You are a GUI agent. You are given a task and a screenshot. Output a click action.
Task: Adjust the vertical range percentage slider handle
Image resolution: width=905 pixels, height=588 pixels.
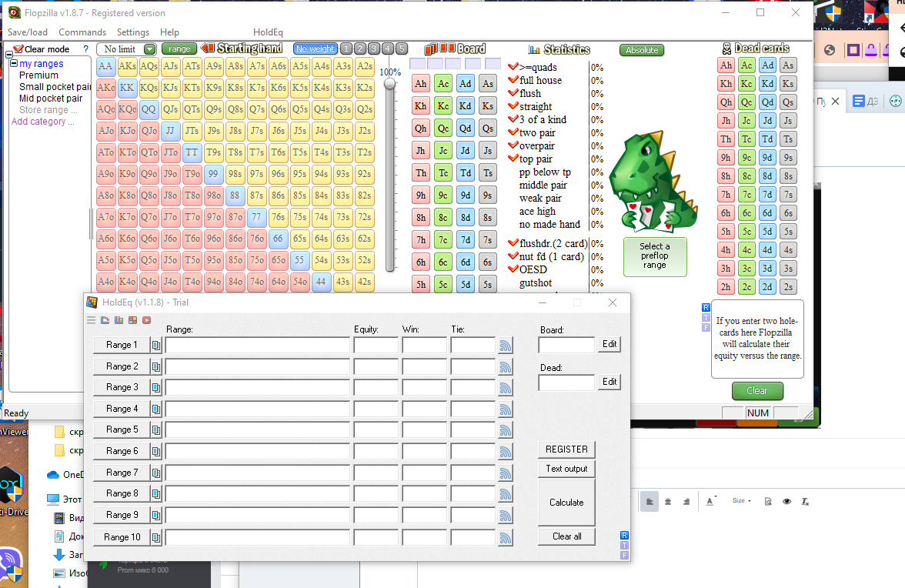pyautogui.click(x=390, y=84)
